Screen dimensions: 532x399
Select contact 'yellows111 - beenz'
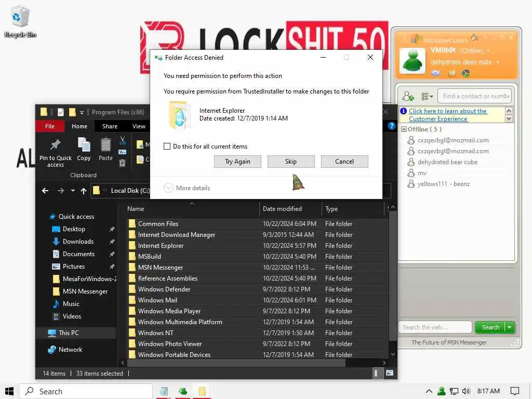(x=444, y=183)
